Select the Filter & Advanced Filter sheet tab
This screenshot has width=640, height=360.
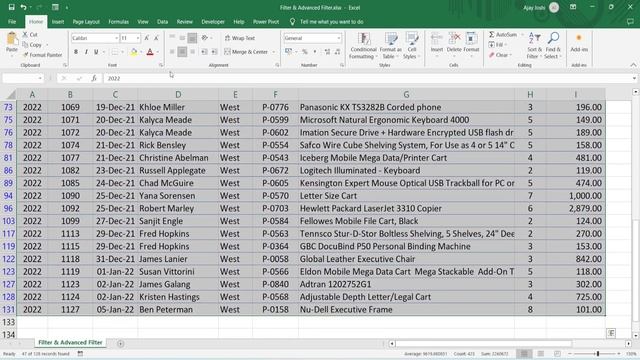click(x=70, y=342)
